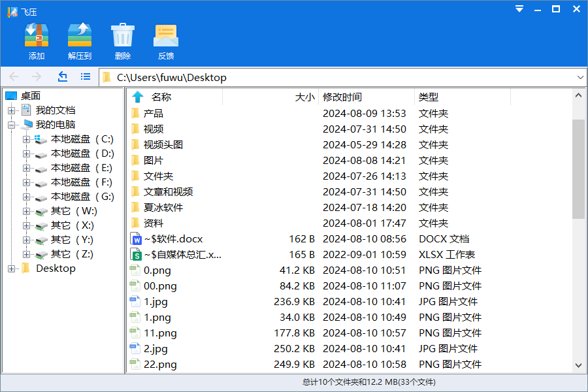Viewport: 588px width, 392px height.
Task: Collapse the 我的电脑 tree node
Action: (x=11, y=125)
